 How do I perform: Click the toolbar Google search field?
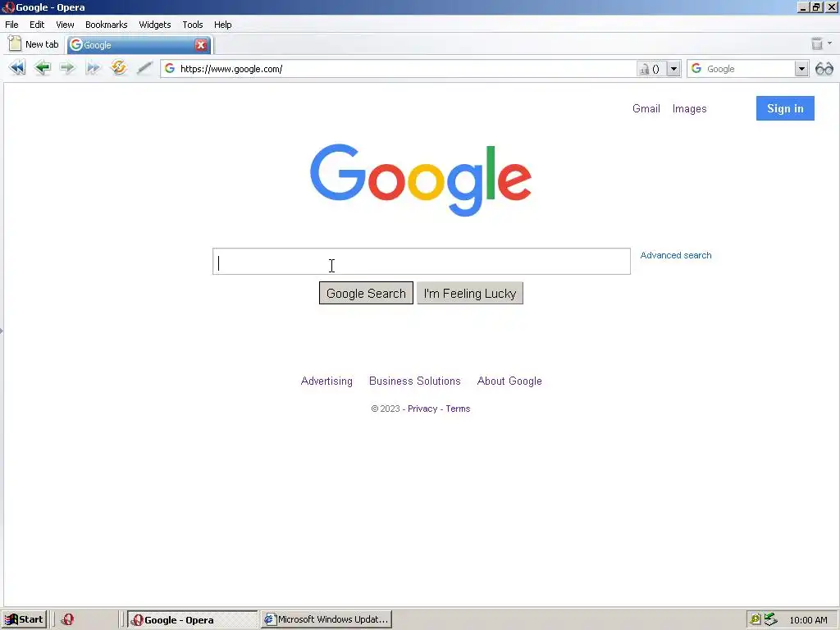(x=749, y=69)
